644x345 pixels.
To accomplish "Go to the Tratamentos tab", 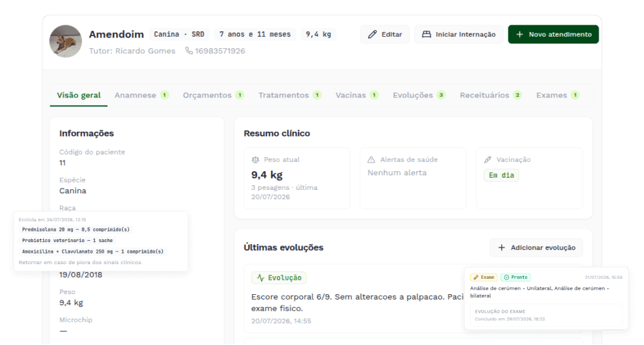I will 289,95.
